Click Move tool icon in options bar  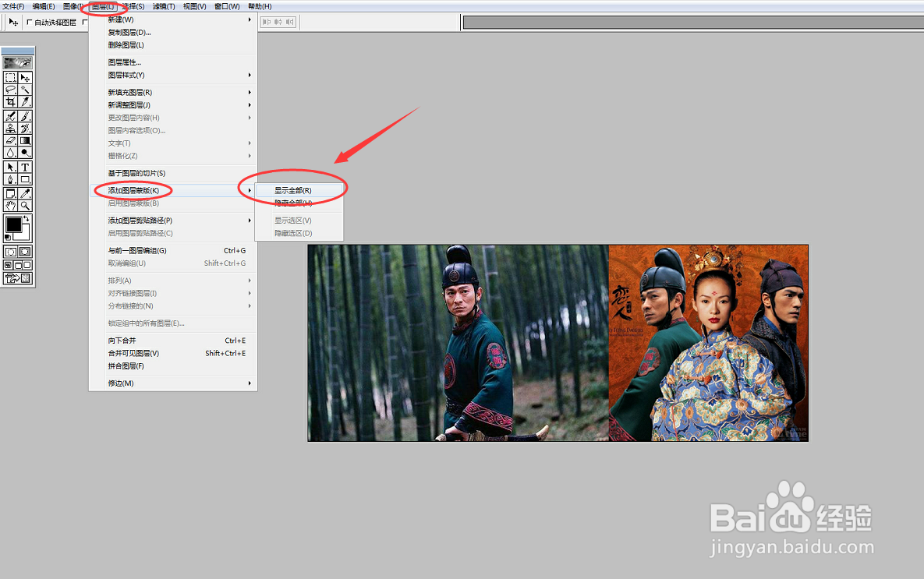pos(13,22)
